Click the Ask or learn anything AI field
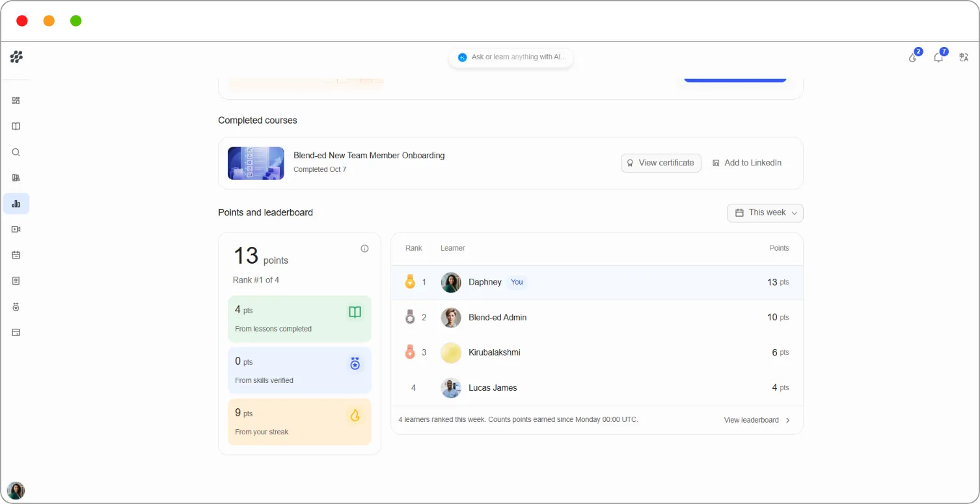This screenshot has height=504, width=980. click(x=511, y=57)
